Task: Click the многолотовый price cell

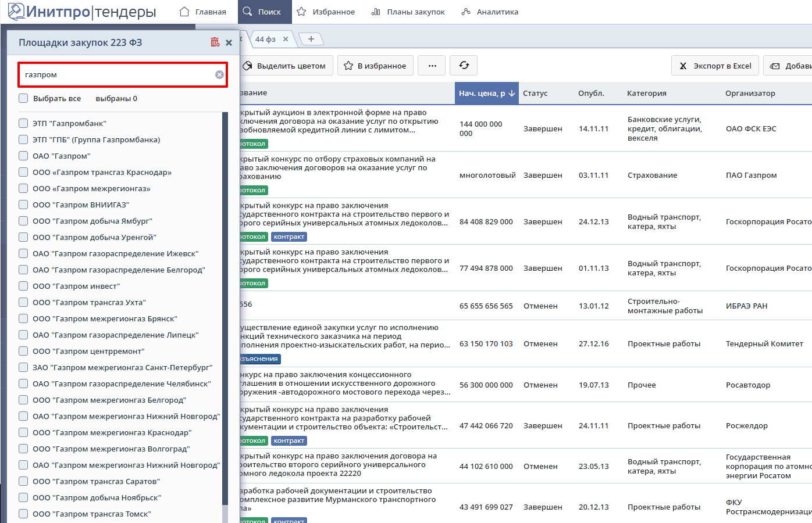Action: (487, 175)
